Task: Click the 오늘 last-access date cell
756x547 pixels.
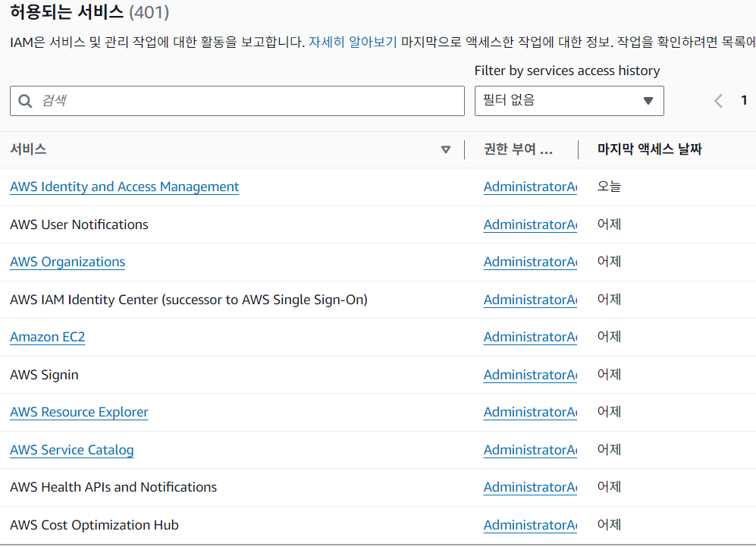Action: point(609,186)
